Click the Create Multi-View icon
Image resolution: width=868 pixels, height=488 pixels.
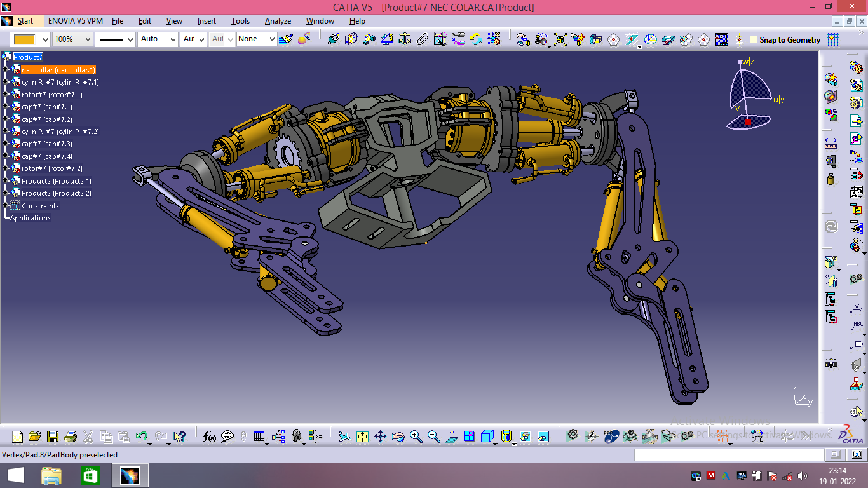pyautogui.click(x=469, y=437)
